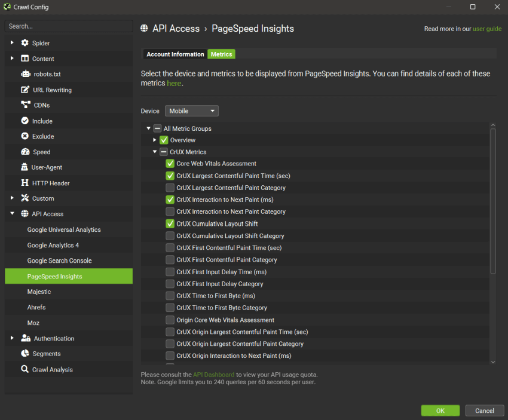Expand the Authentication section arrow
This screenshot has height=420, width=508.
pyautogui.click(x=12, y=338)
